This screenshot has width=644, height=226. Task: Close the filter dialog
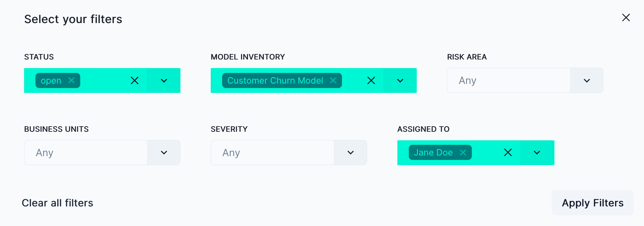point(626,18)
